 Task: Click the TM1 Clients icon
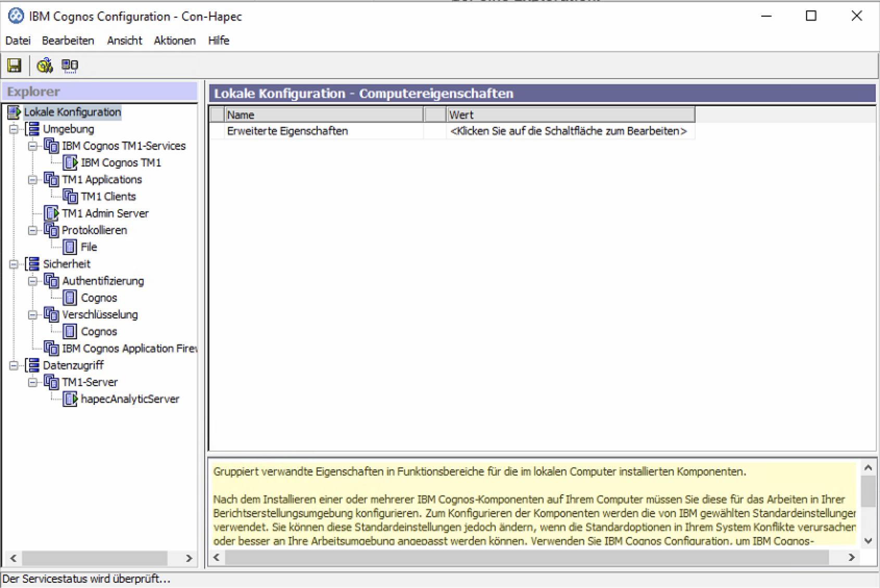click(x=70, y=197)
